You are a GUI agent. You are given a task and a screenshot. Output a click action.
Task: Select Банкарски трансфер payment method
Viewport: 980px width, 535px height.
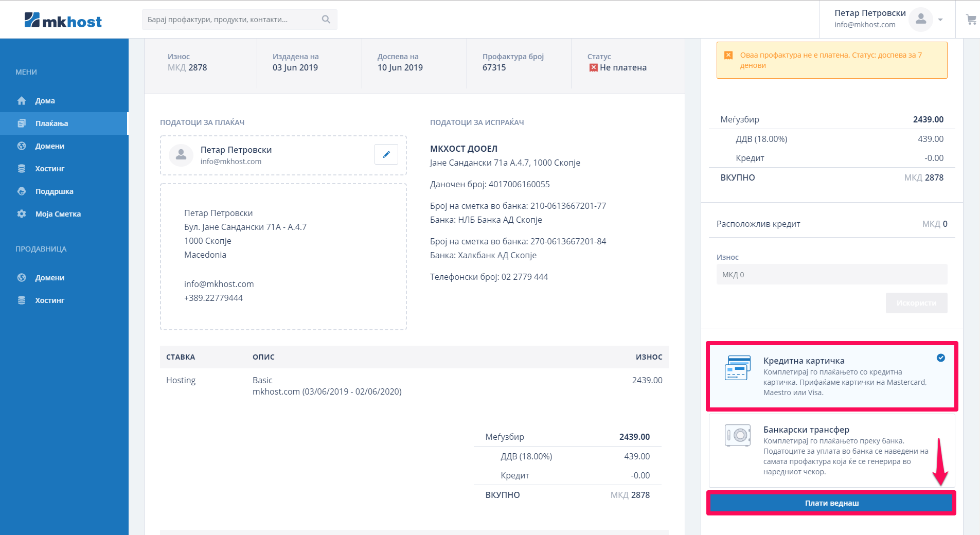(x=831, y=450)
